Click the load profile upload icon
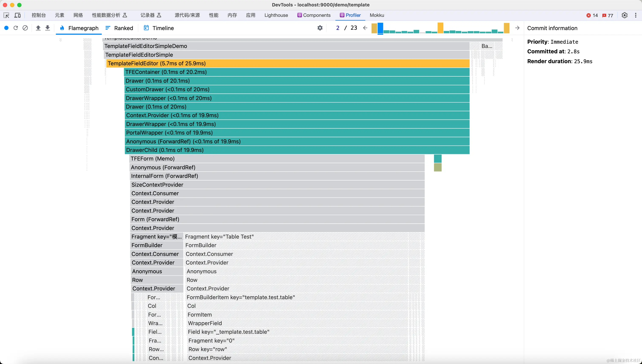 point(38,28)
